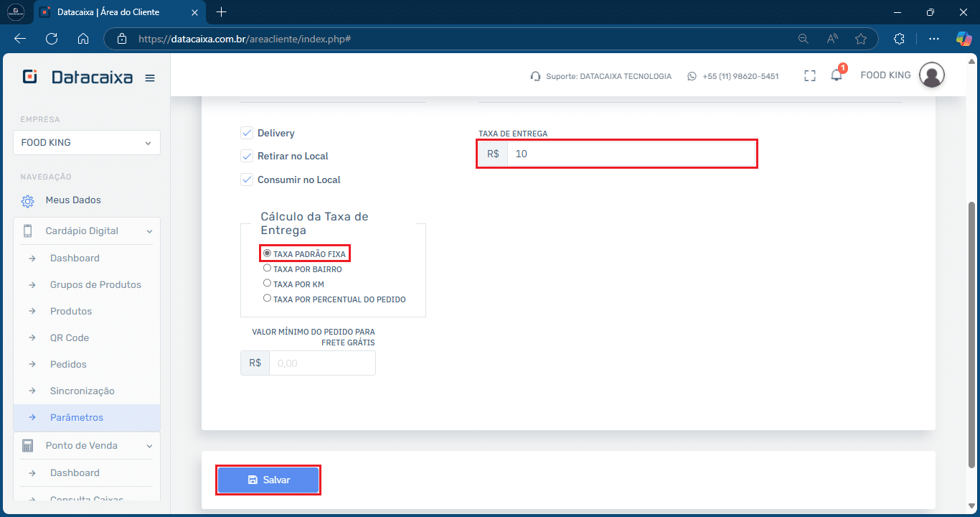The image size is (980, 517).
Task: Toggle the Datacaixa hamburger sidebar menu
Action: click(150, 78)
